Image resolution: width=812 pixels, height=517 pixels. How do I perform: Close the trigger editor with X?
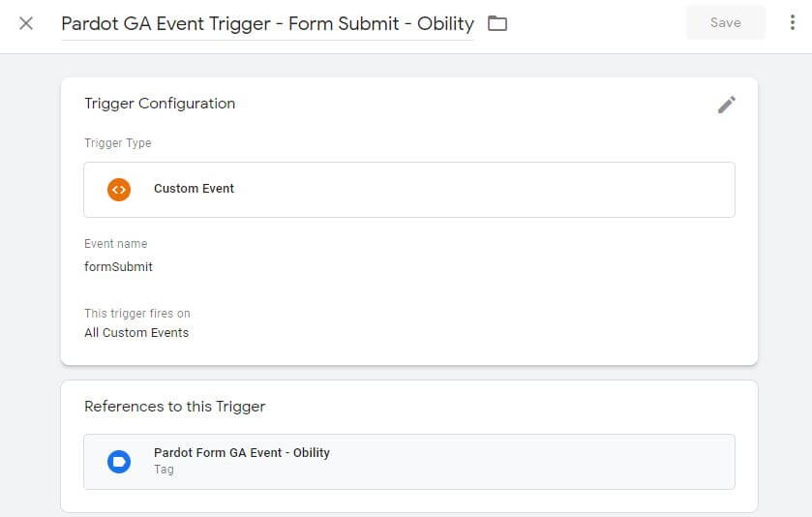[x=26, y=23]
